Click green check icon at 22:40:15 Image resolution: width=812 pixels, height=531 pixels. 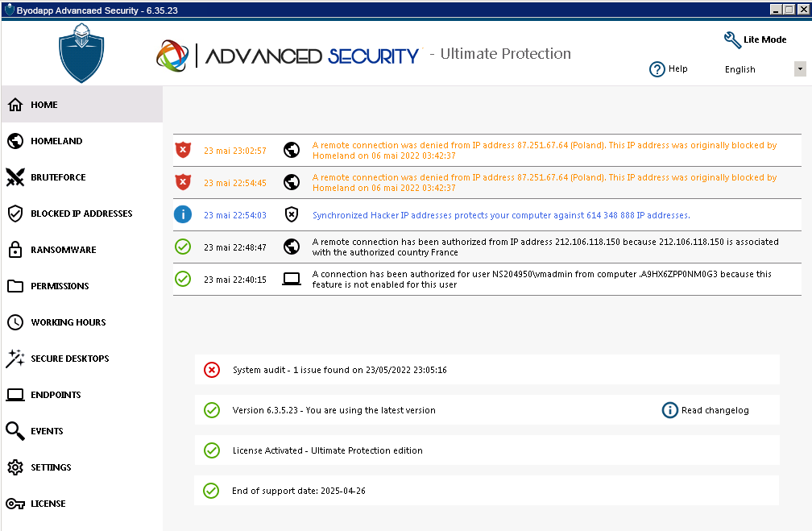click(x=183, y=279)
